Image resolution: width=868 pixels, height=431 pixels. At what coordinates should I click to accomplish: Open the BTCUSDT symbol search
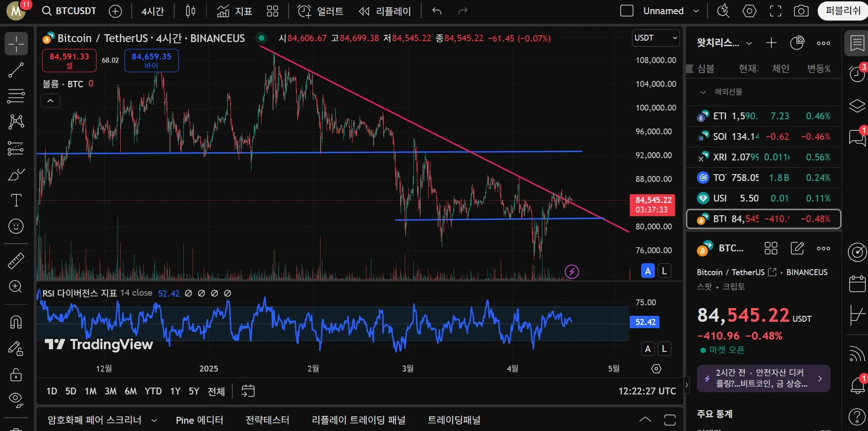click(x=69, y=11)
